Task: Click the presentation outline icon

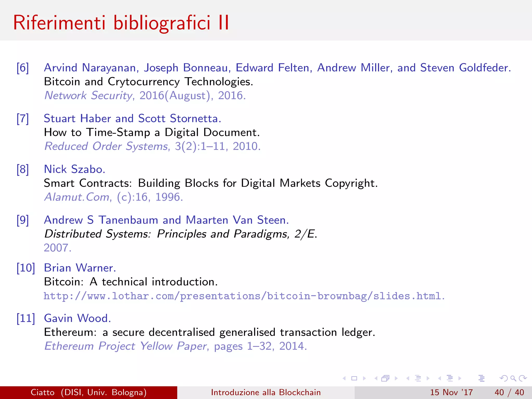Action: click(x=482, y=378)
